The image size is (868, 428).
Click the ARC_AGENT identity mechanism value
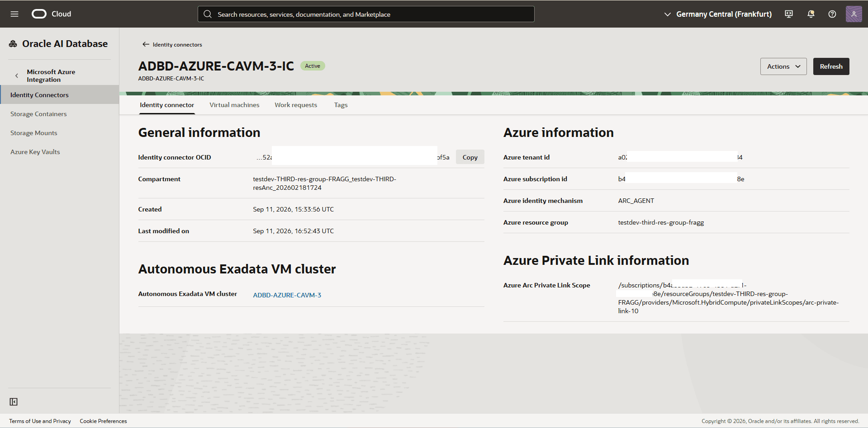coord(636,201)
